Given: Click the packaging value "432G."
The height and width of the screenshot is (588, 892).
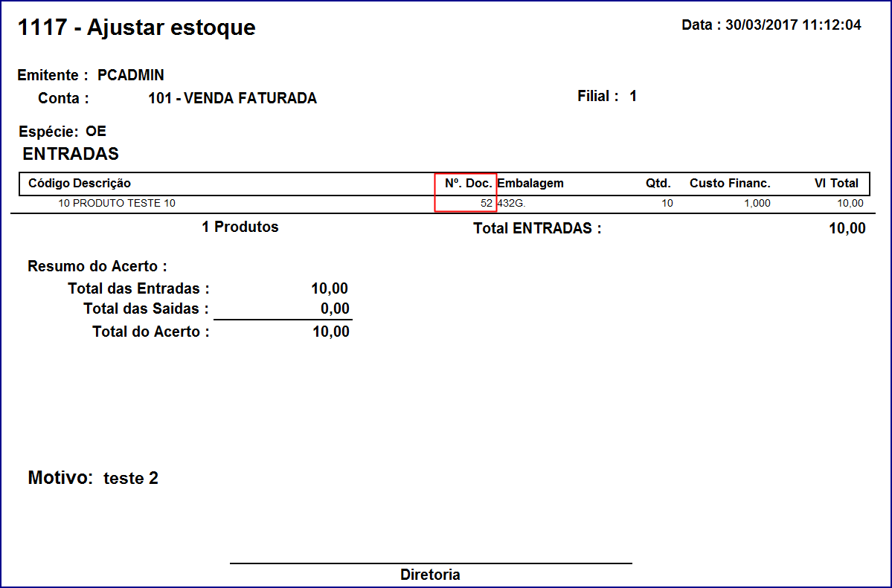Looking at the screenshot, I should (511, 203).
